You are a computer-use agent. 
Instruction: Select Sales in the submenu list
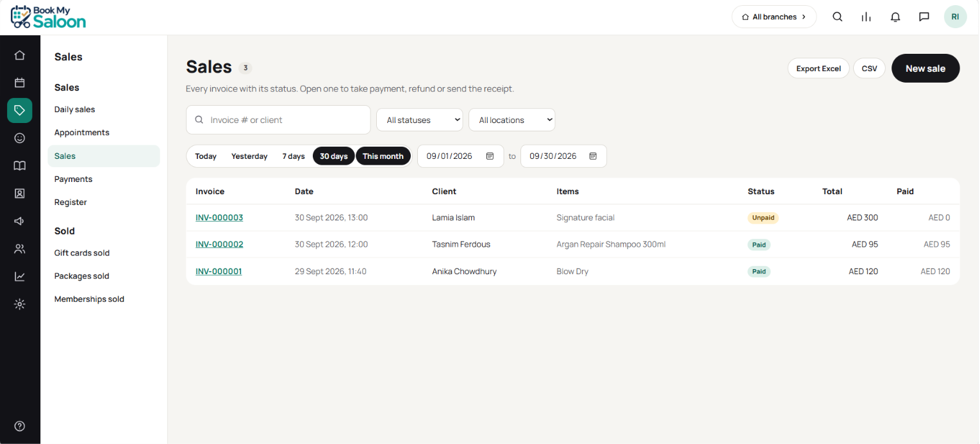coord(104,156)
